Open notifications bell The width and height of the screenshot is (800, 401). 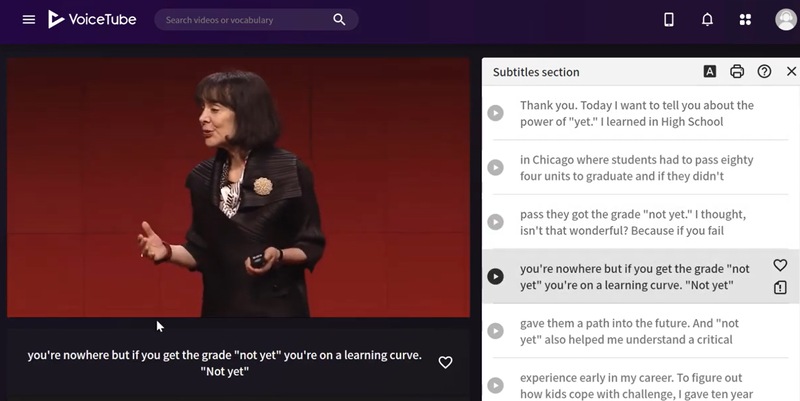tap(707, 19)
